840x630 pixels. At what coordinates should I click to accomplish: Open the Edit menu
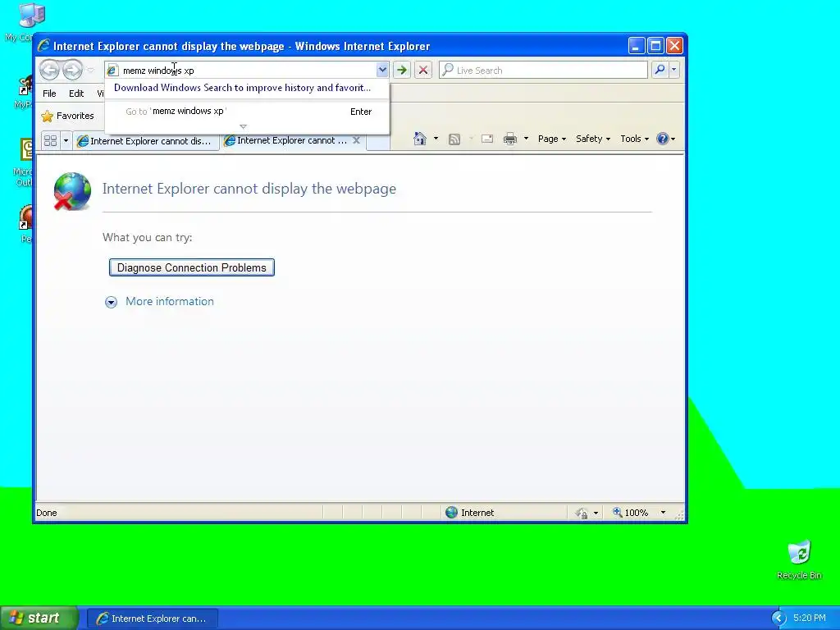pyautogui.click(x=76, y=94)
